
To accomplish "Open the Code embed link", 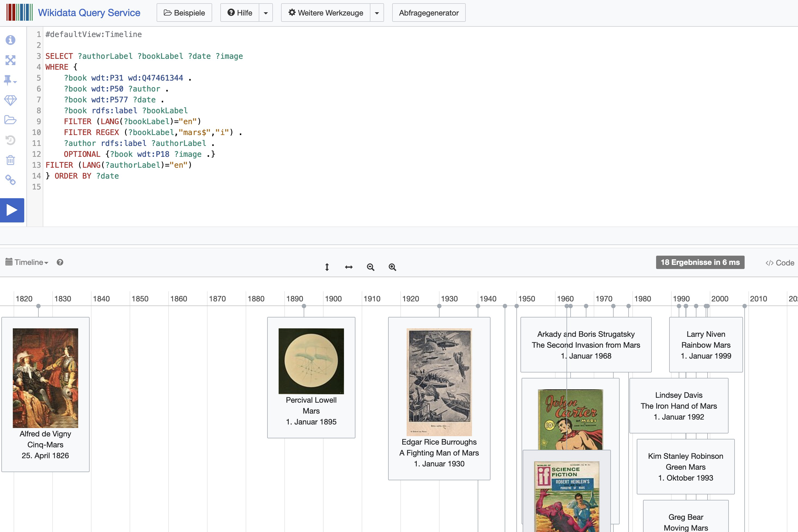I will point(780,263).
